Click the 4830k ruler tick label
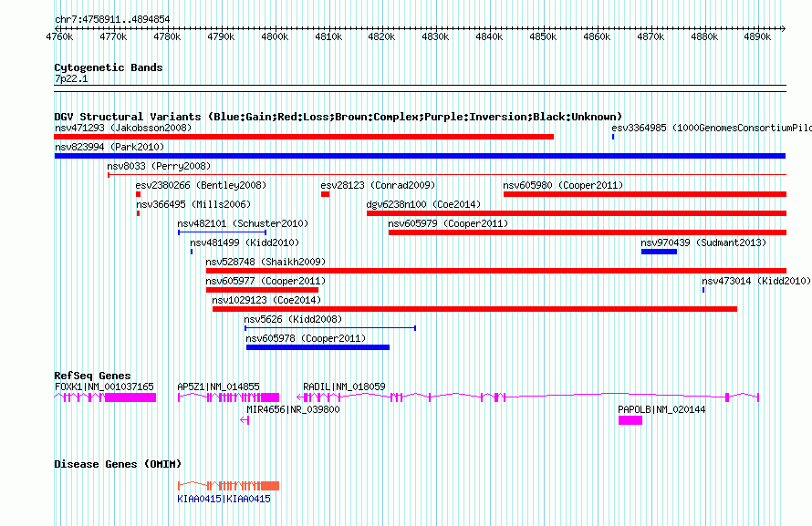Image resolution: width=812 pixels, height=526 pixels. [x=435, y=37]
